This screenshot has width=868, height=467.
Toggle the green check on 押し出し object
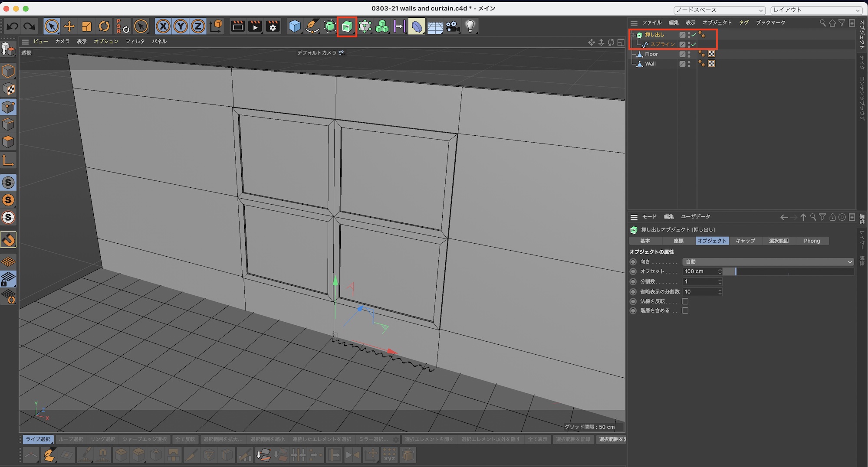coord(694,35)
